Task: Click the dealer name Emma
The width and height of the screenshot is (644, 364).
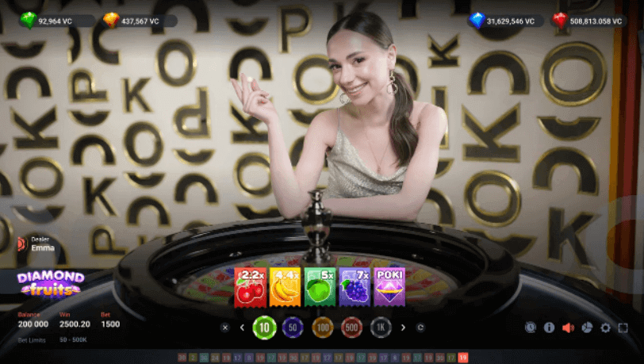Action: (43, 247)
